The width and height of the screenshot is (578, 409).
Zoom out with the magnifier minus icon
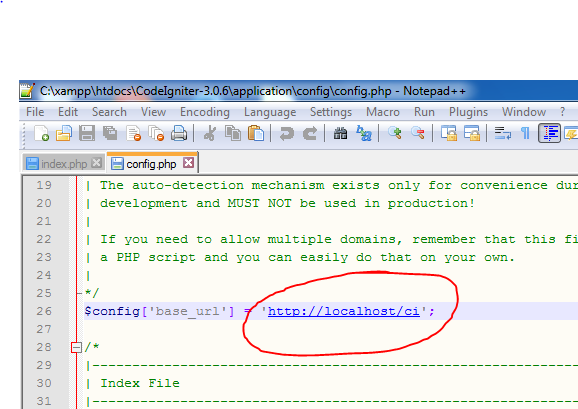[418, 133]
